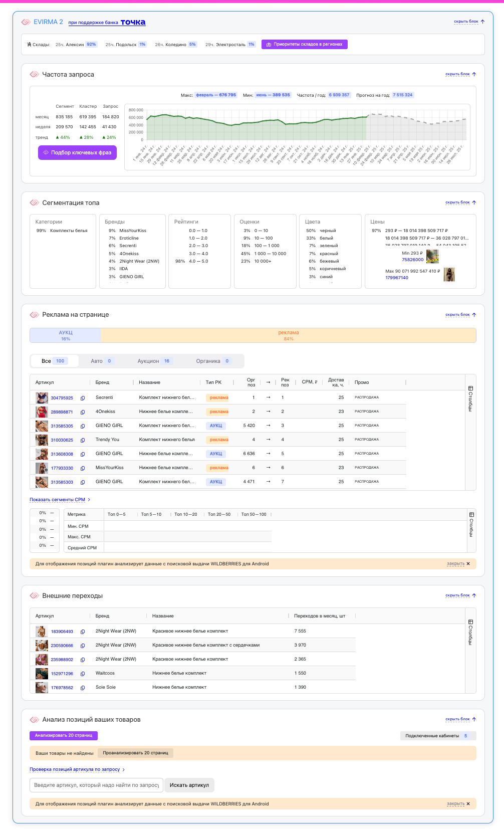Copy article 230590666 with copy icon

point(83,646)
